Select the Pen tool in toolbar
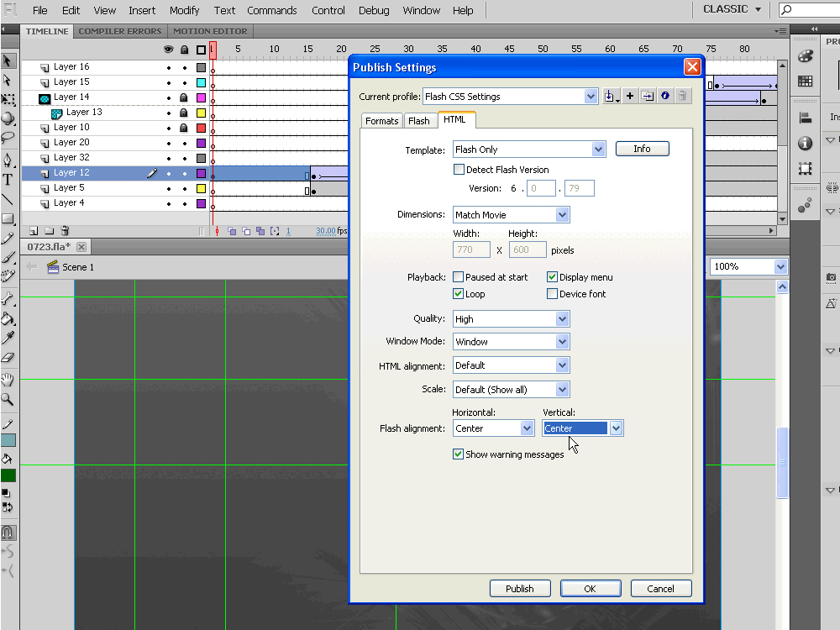This screenshot has width=840, height=630. [8, 160]
